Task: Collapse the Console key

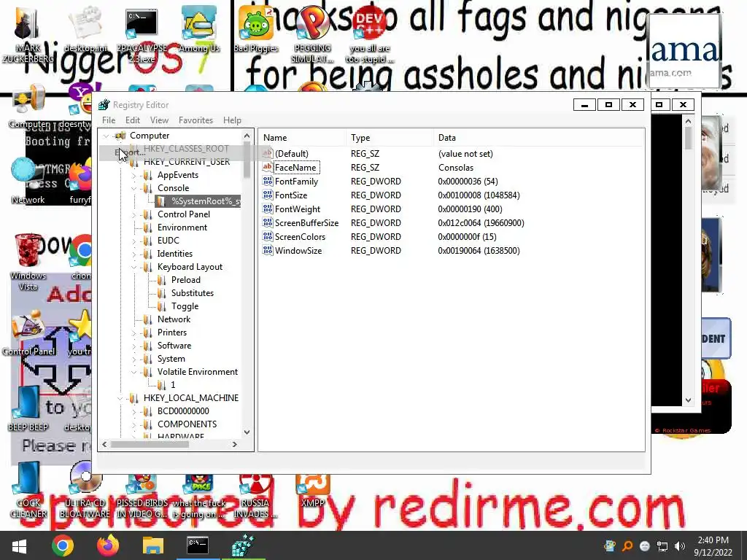Action: click(134, 188)
